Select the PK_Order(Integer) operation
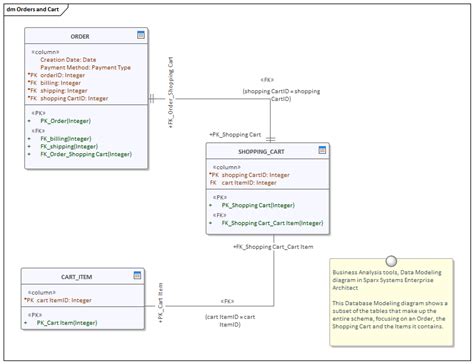Viewport: 474px width, 364px height. [66, 121]
